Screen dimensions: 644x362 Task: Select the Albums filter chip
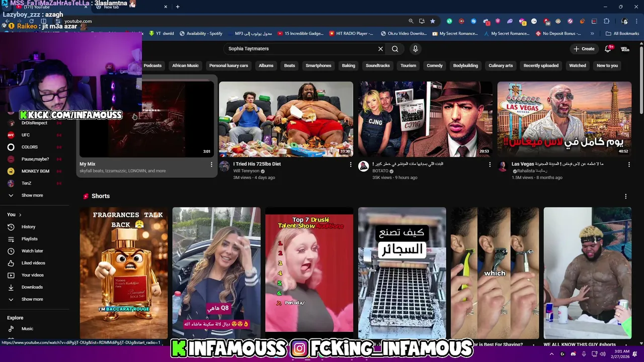(x=266, y=65)
